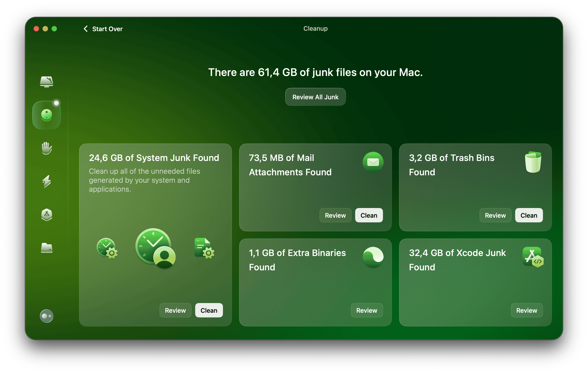Open the My Clutter folder icon

coord(46,248)
